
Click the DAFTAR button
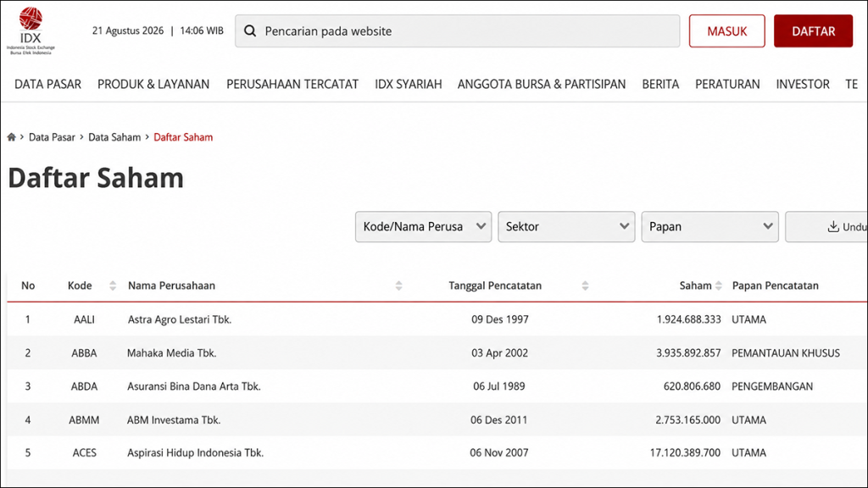point(813,31)
